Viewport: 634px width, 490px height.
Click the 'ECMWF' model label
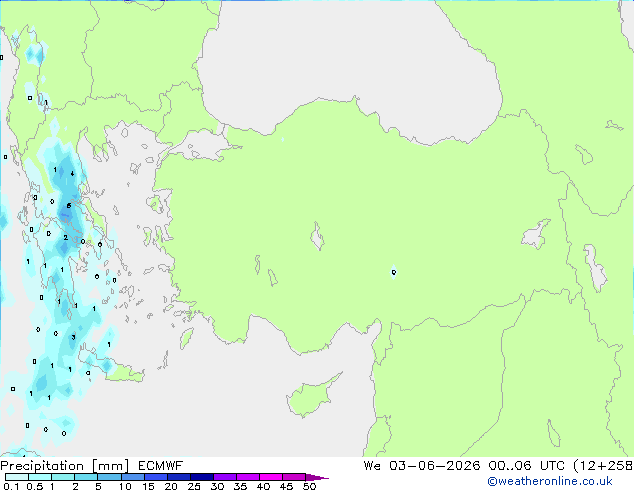pyautogui.click(x=161, y=466)
